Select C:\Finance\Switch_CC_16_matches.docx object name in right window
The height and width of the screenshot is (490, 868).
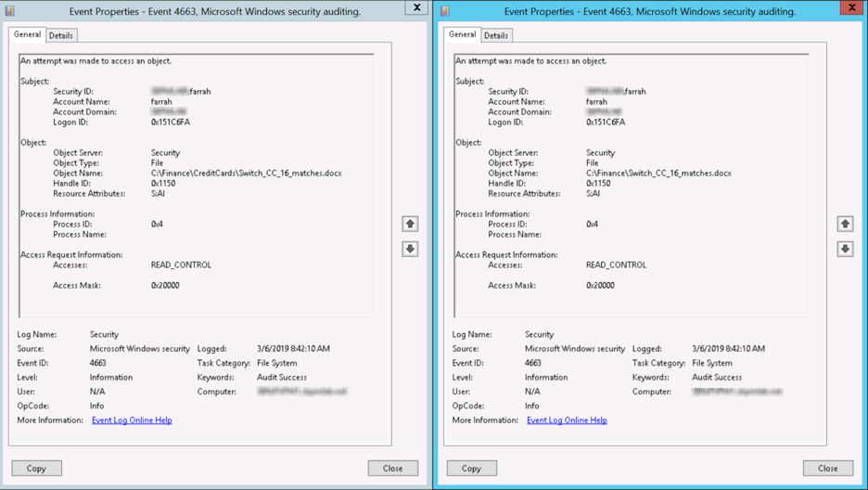(x=658, y=174)
